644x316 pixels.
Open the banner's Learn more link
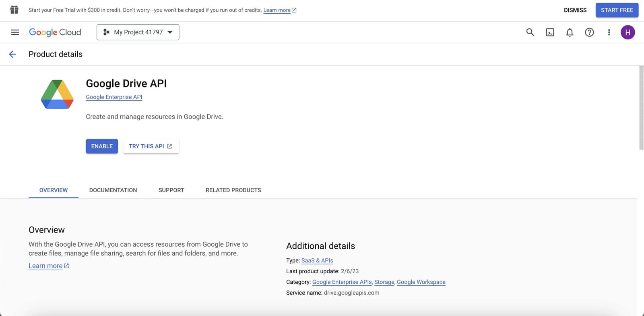[280, 10]
